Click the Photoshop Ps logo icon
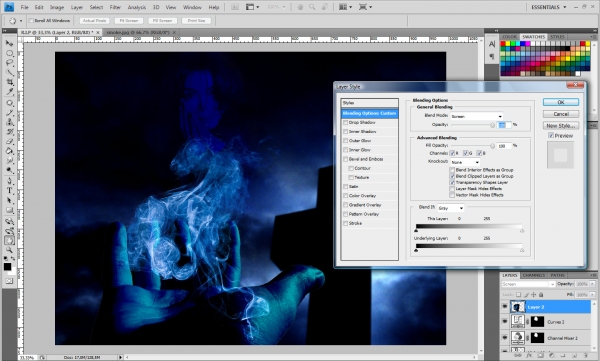Image resolution: width=600 pixels, height=361 pixels. (8, 7)
